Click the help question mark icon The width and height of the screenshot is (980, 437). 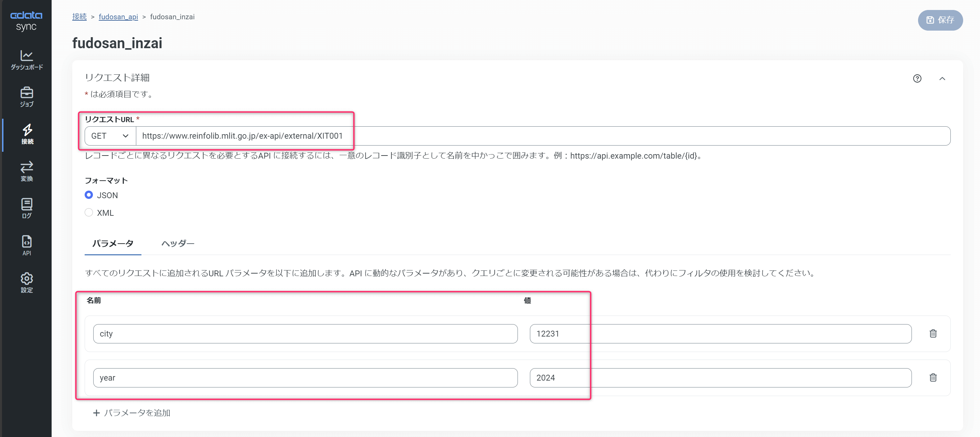pos(917,78)
